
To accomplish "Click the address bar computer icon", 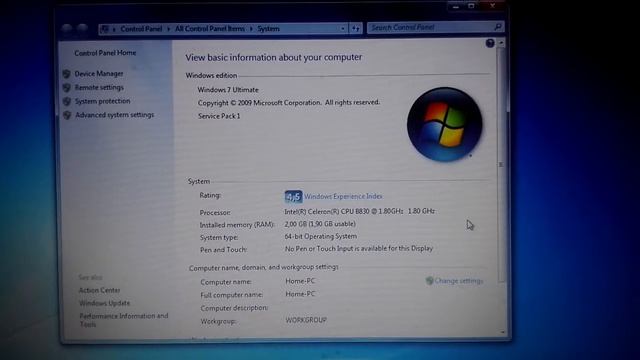I will coord(105,29).
